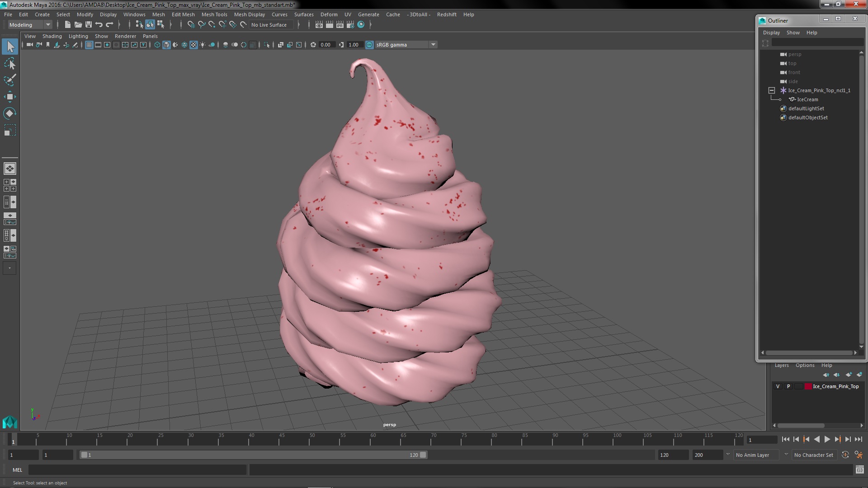Click the Play forwards button
Screen dimensions: 868x488
(827, 439)
